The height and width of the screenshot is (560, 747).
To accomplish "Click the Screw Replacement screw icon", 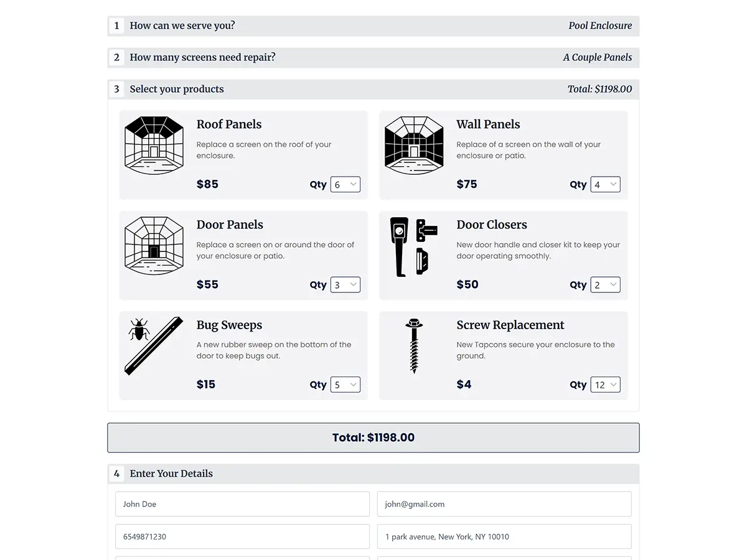I will (x=414, y=346).
